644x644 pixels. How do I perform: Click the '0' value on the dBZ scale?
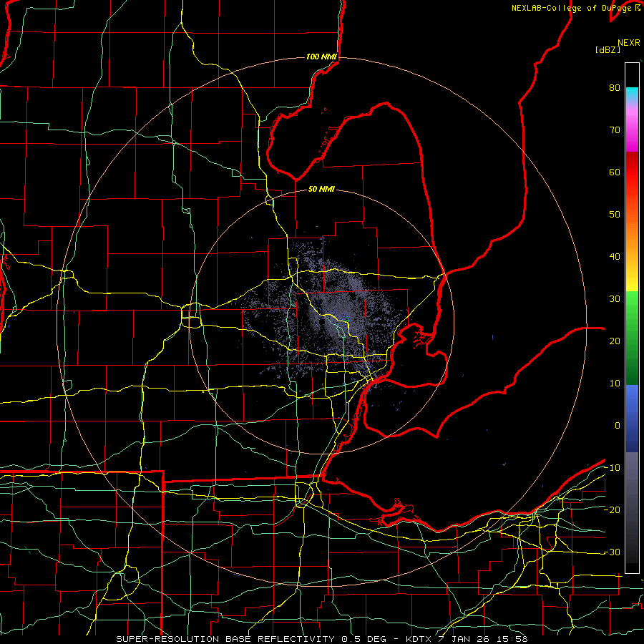click(618, 426)
